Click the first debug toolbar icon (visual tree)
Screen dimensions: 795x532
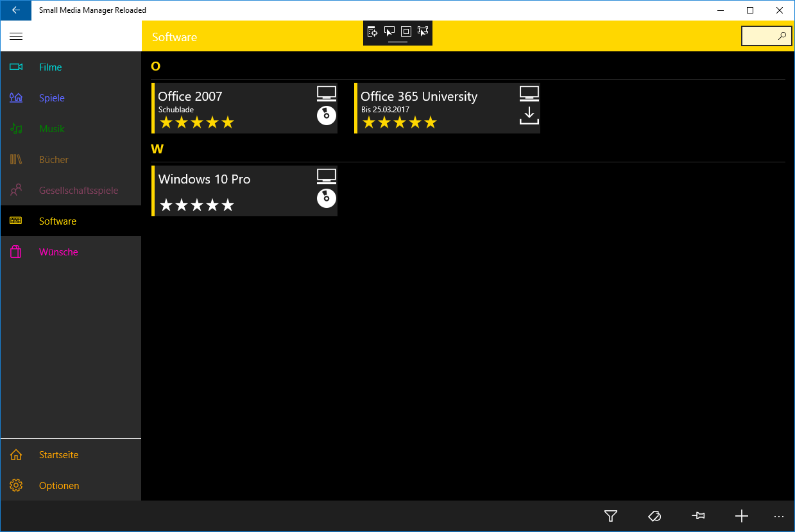(x=372, y=31)
